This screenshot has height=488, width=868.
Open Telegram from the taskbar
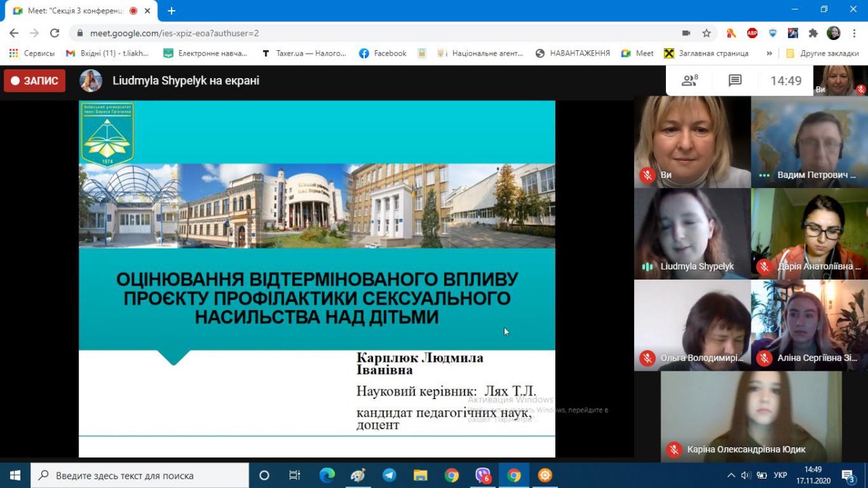click(389, 475)
